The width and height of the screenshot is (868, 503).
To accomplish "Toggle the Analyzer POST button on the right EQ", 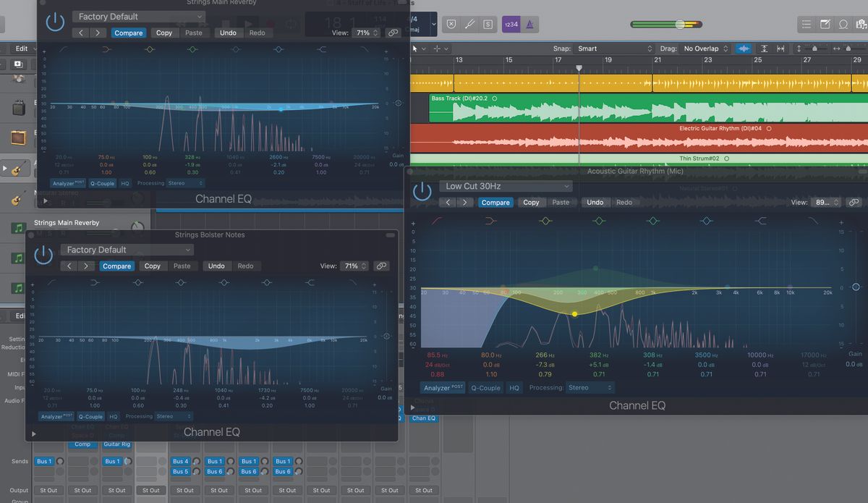I will pos(442,387).
